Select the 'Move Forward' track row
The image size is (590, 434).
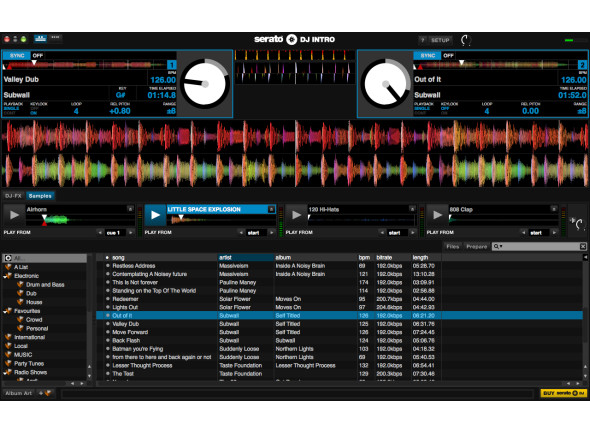[x=339, y=332]
